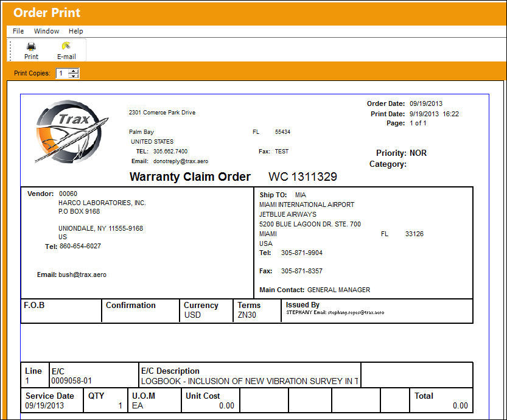Click the vendor email "bush@trax.aero"
Viewport: 507px width, 420px height.
coord(82,275)
